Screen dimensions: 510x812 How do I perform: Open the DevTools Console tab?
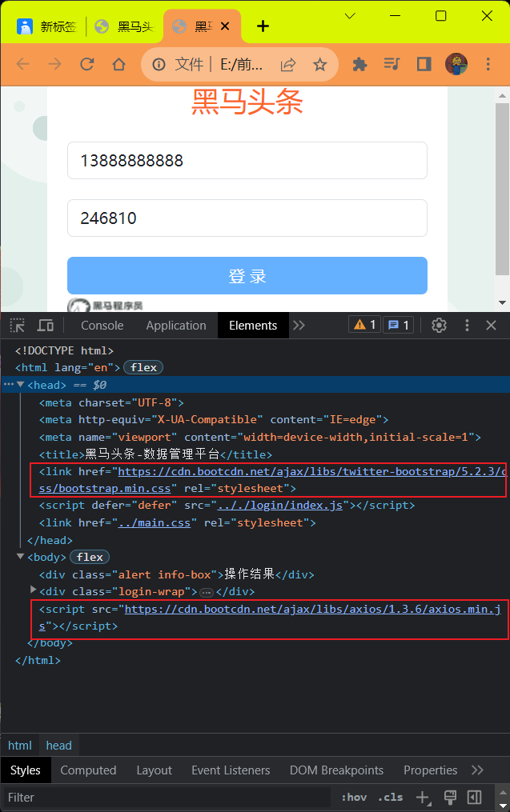click(102, 326)
